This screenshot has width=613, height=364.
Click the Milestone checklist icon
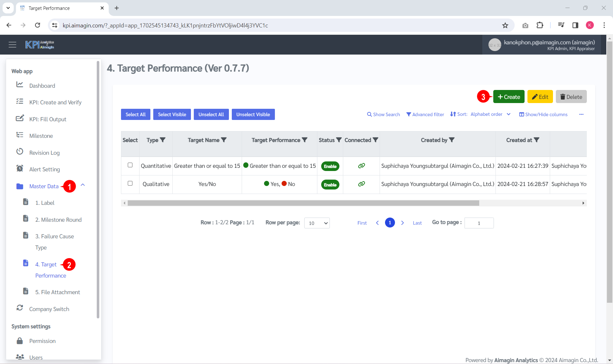coord(20,135)
